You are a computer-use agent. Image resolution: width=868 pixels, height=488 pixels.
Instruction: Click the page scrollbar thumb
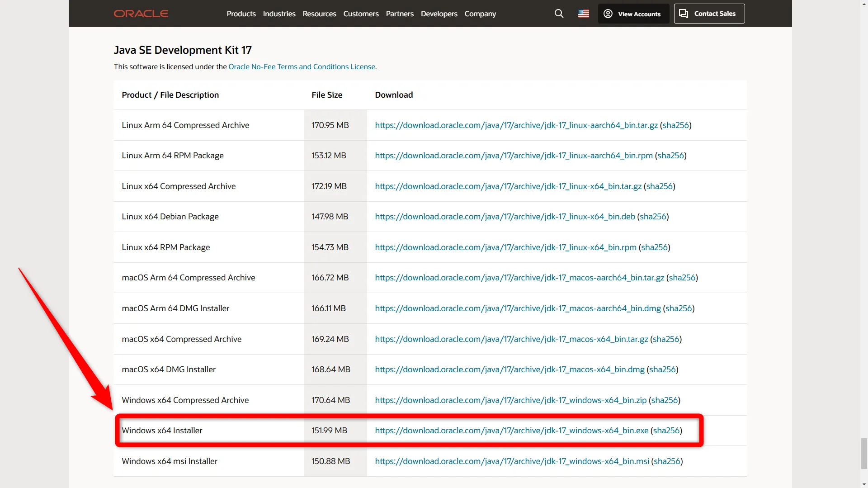[x=864, y=453]
